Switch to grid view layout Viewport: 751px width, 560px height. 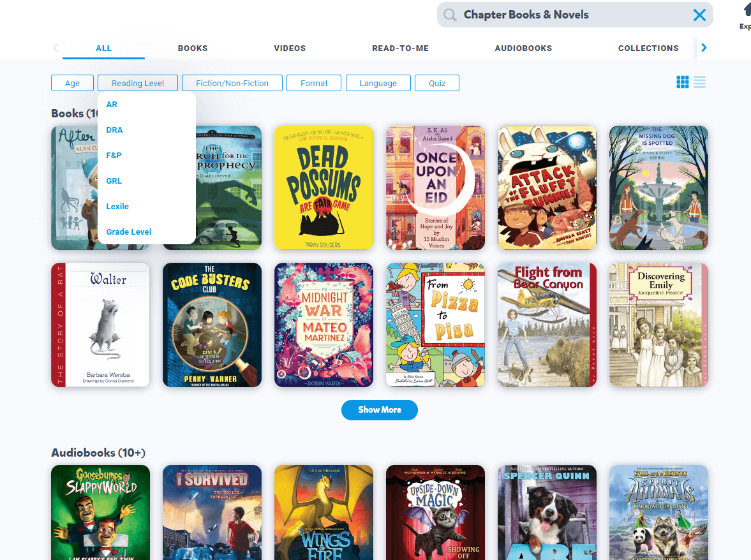pos(683,82)
